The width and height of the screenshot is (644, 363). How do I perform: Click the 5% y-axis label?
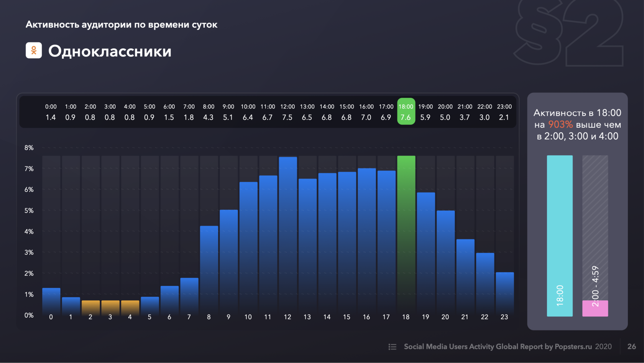tap(29, 211)
